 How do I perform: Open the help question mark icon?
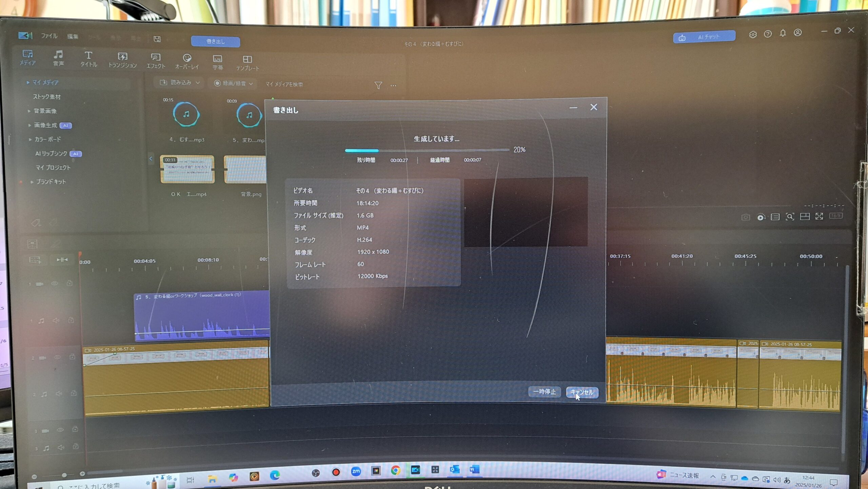[x=768, y=34]
